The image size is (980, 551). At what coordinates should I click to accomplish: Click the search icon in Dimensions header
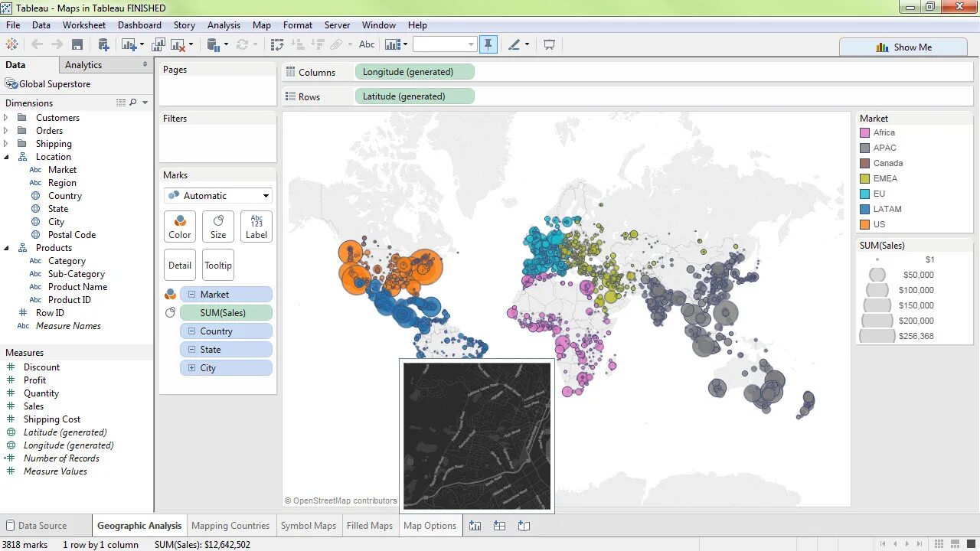click(x=132, y=103)
